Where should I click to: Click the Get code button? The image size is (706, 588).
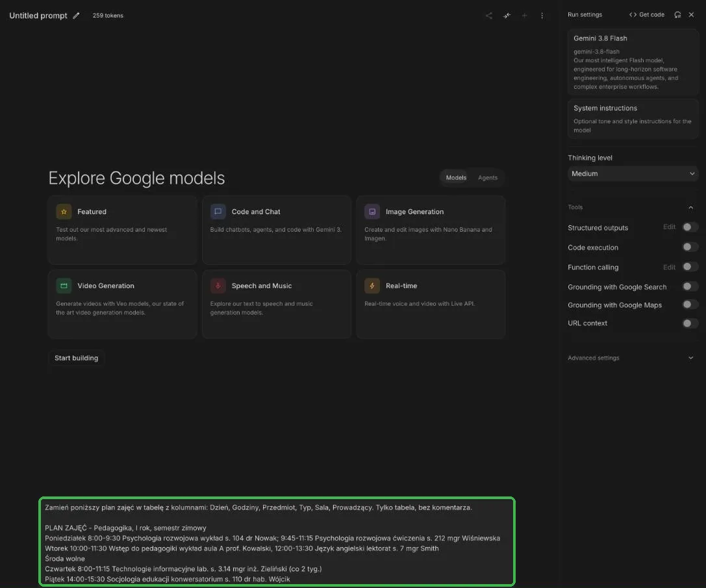click(646, 15)
